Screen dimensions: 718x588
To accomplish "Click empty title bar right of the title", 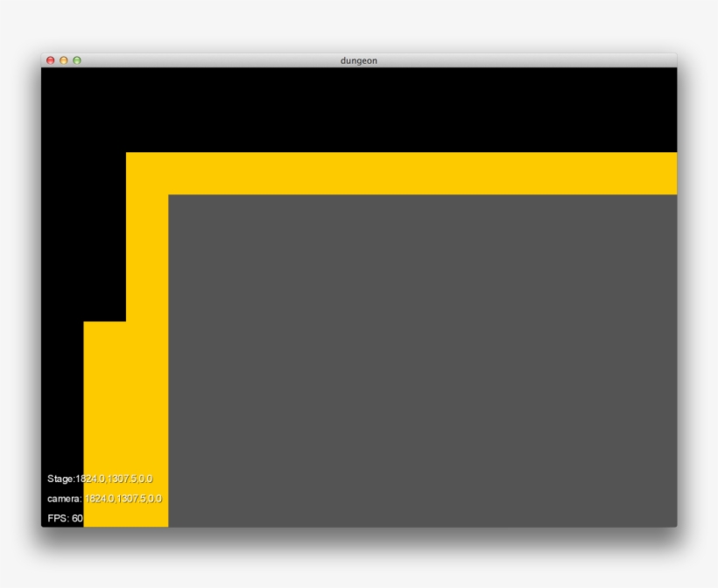I will (525, 60).
